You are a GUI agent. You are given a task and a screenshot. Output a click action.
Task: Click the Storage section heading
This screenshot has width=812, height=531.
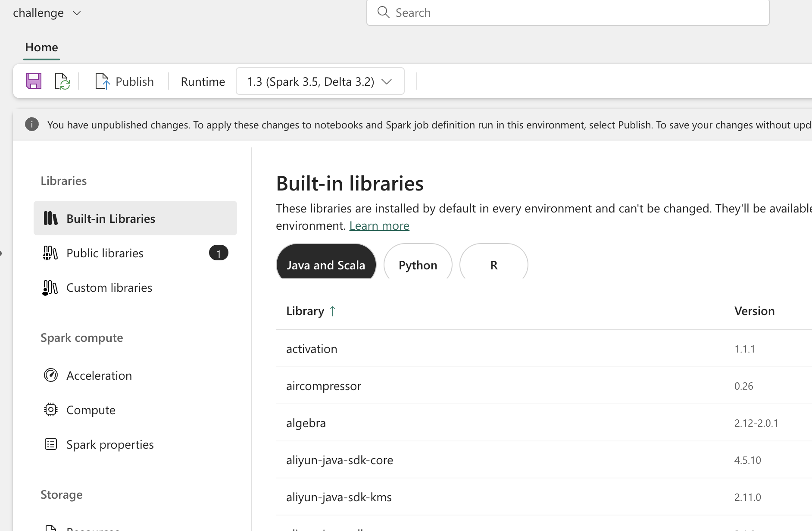coord(62,494)
